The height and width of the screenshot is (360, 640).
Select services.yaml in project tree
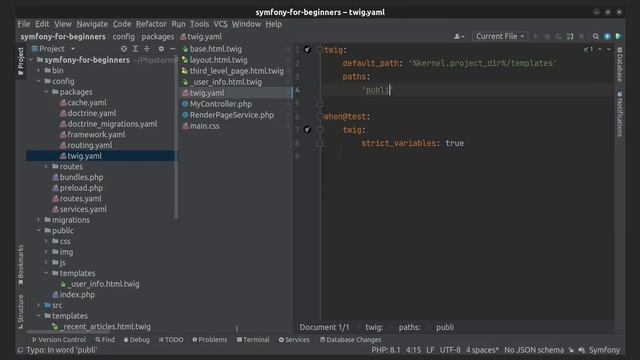pyautogui.click(x=83, y=209)
